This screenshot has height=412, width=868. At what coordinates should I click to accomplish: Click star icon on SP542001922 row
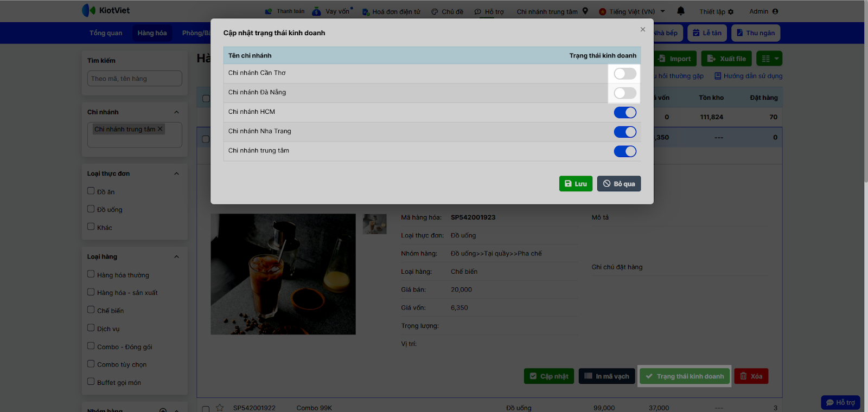(220, 408)
